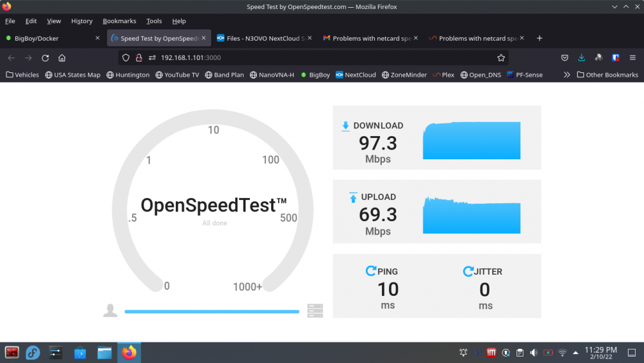Viewport: 644px width, 363px height.
Task: Click the battery indicator in system tray
Action: [x=548, y=353]
